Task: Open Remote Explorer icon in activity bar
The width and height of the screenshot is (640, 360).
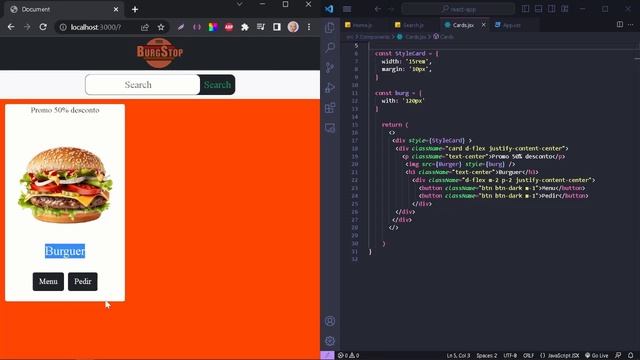Action: coord(330,128)
